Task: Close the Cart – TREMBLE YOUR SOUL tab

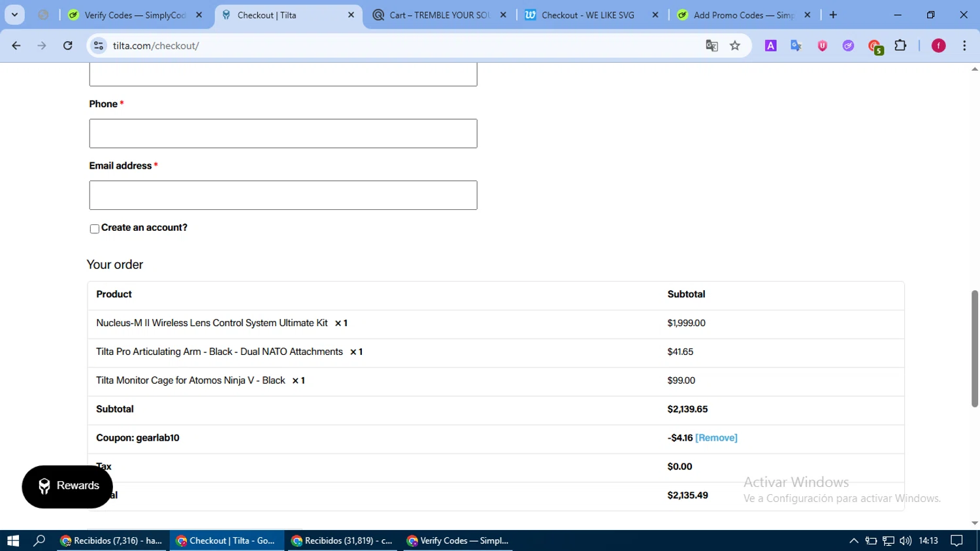Action: [503, 14]
